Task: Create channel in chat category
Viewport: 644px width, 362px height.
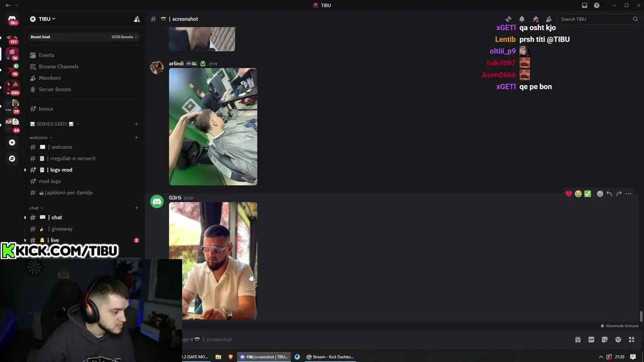Action: tap(136, 208)
